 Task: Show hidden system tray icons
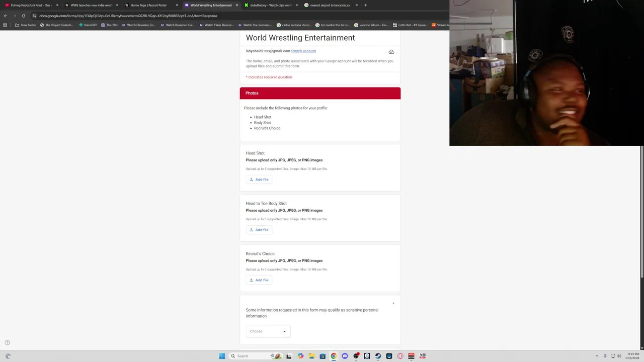[x=597, y=356]
